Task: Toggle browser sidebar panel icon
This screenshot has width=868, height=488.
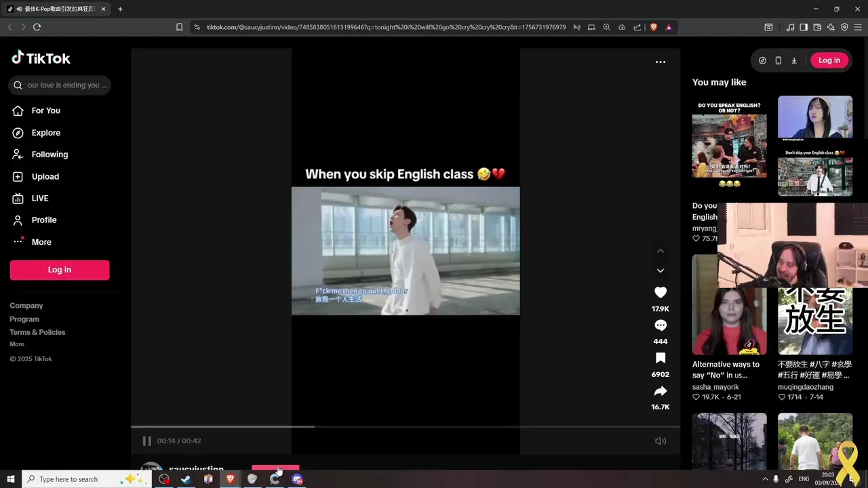Action: click(x=804, y=27)
